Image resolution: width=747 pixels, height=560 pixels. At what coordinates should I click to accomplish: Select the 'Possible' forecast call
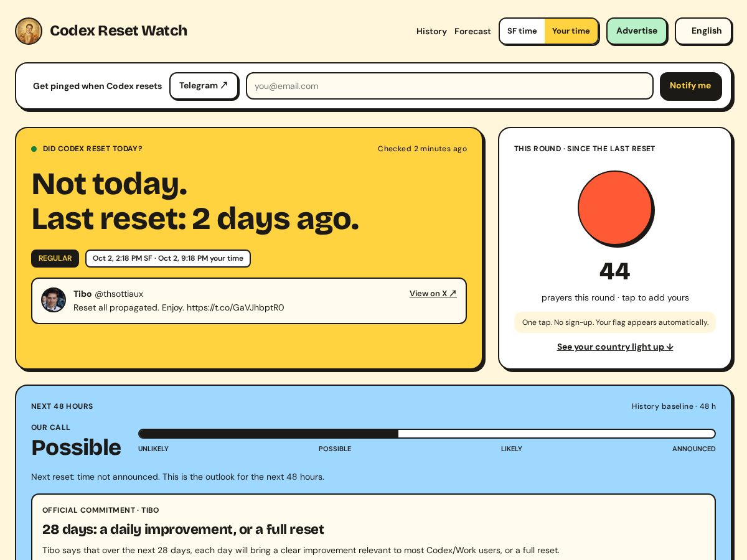(x=76, y=447)
